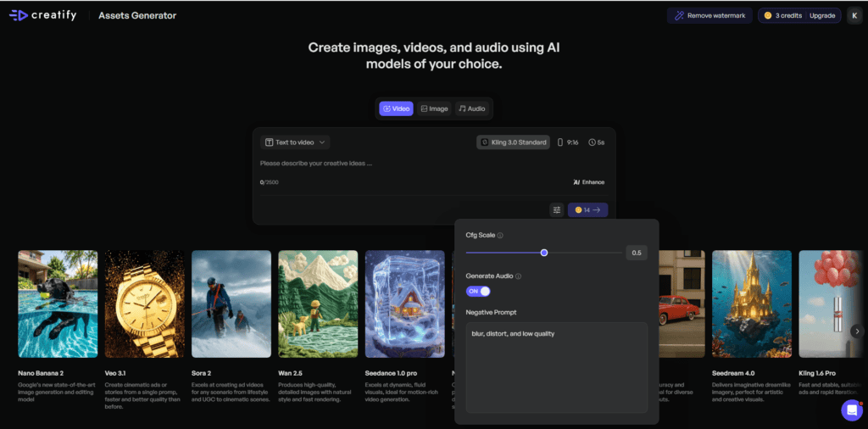Click the Wan 2.5 title
This screenshot has height=429, width=868.
pyautogui.click(x=292, y=373)
